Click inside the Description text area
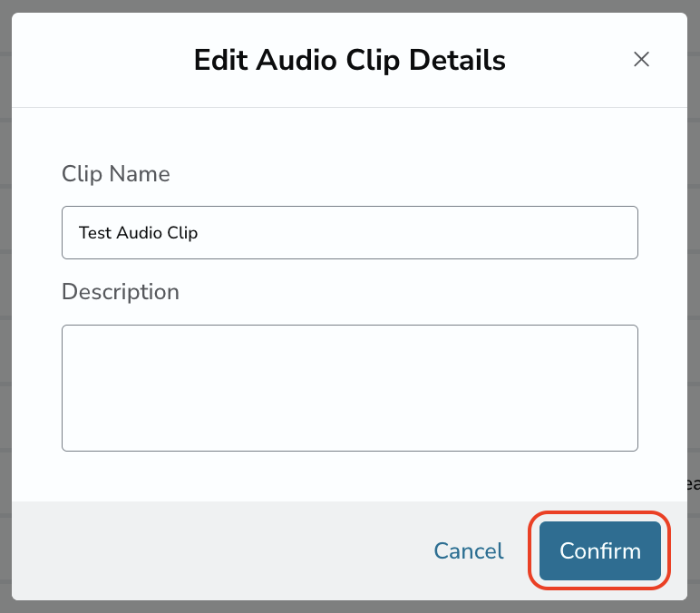700x613 pixels. (350, 388)
